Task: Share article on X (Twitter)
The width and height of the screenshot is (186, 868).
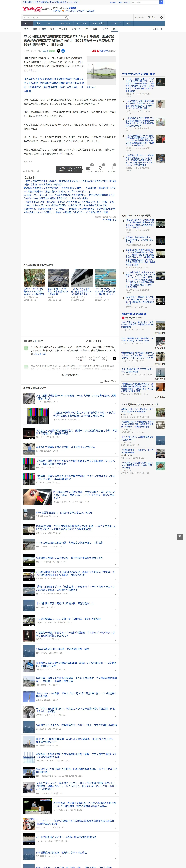Action: click(58, 51)
